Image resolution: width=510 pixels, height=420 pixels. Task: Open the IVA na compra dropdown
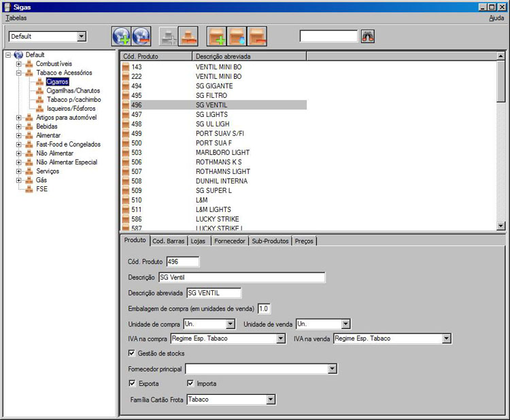pyautogui.click(x=281, y=338)
